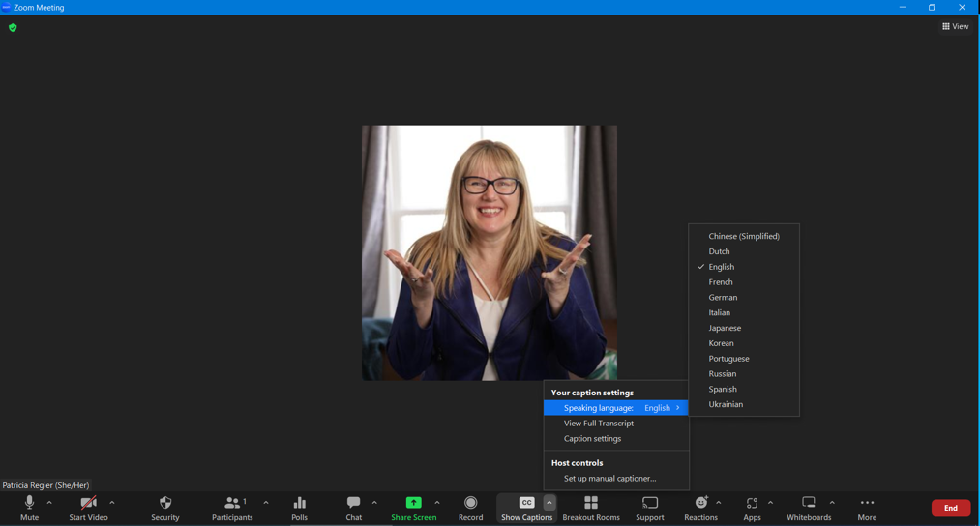Click Set up manual captioner
Image resolution: width=980 pixels, height=526 pixels.
615,478
